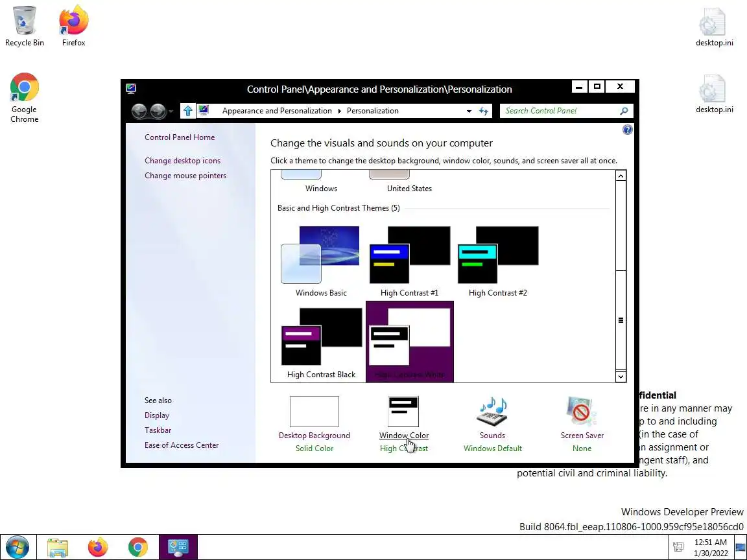The width and height of the screenshot is (747, 560).
Task: Open the Display link under See also
Action: (157, 415)
